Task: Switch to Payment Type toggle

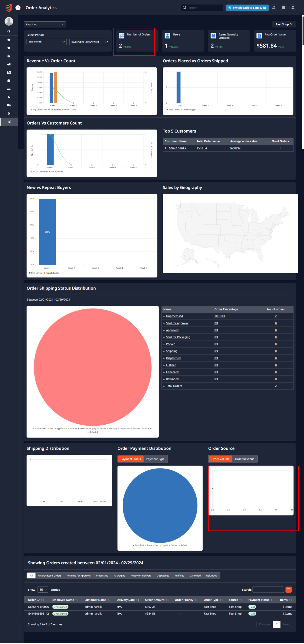Action: (155, 459)
